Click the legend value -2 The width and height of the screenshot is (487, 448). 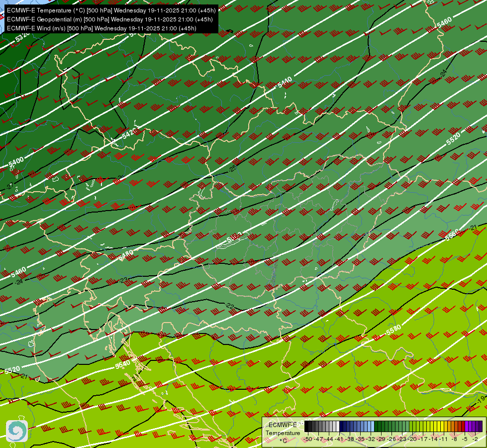coord(475,440)
